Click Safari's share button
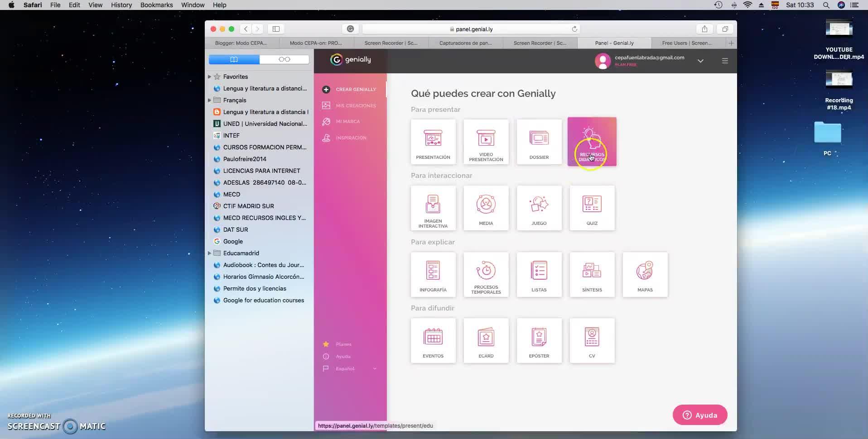Image resolution: width=868 pixels, height=439 pixels. 704,29
